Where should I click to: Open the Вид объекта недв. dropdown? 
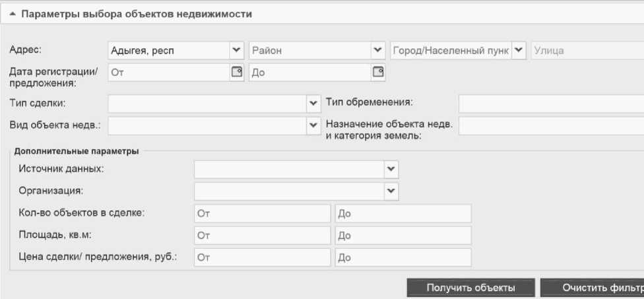313,125
